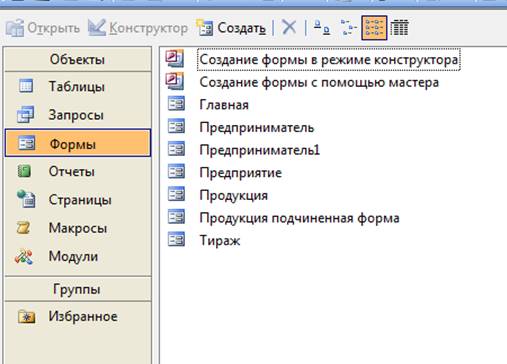Viewport: 507px width, 364px height.
Task: Select Запросы in the objects panel
Action: click(x=78, y=115)
